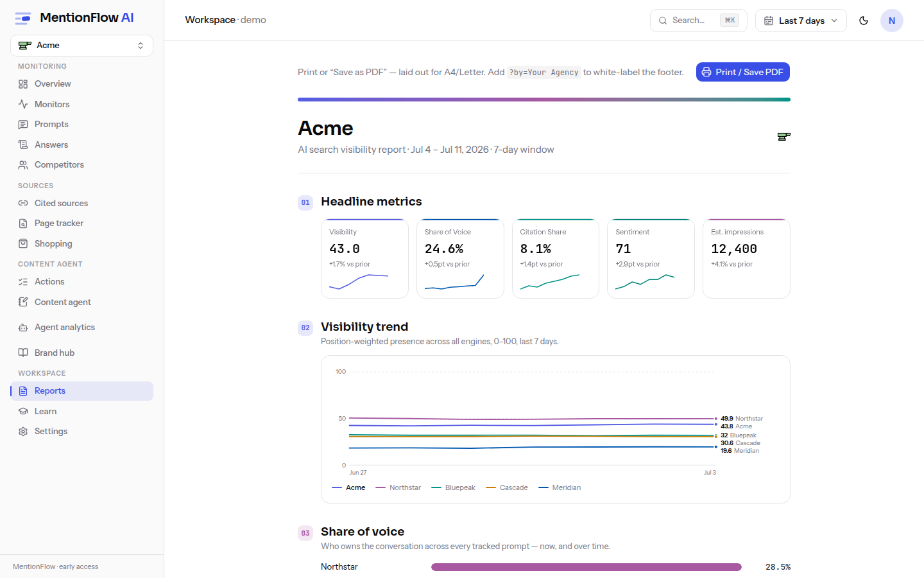Click the Settings gear icon
924x578 pixels.
point(23,432)
